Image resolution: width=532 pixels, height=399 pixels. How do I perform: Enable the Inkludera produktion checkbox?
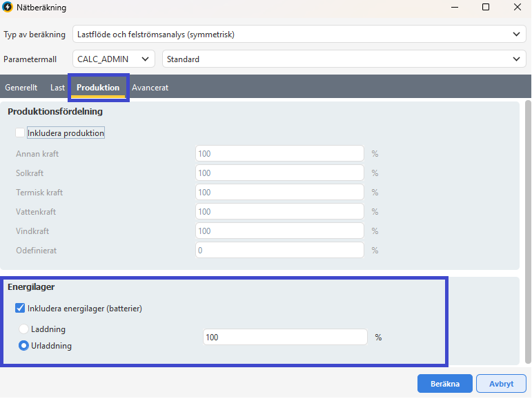pyautogui.click(x=20, y=133)
